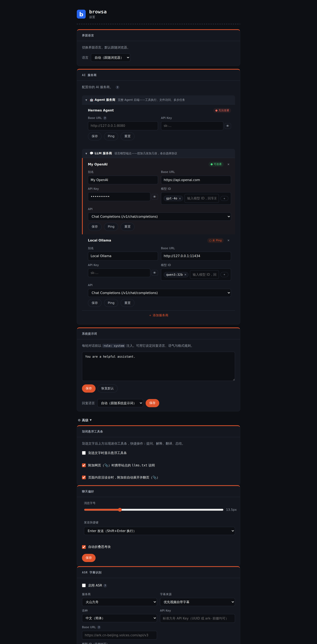Click the 未 Ping status badge on Local Ollama
This screenshot has width=317, height=644.
[x=215, y=241]
